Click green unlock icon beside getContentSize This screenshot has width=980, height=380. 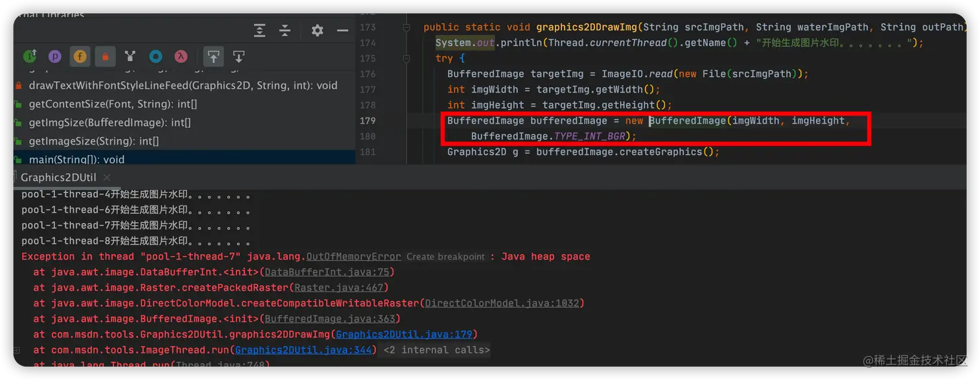pyautogui.click(x=18, y=104)
